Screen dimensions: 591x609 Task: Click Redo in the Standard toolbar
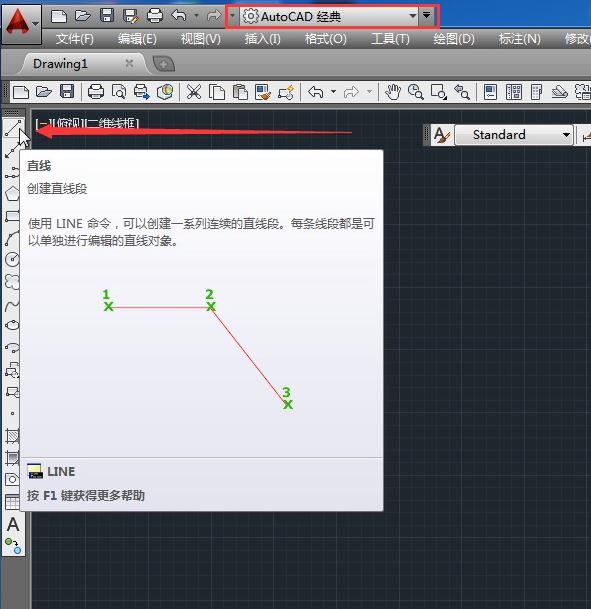coord(351,92)
